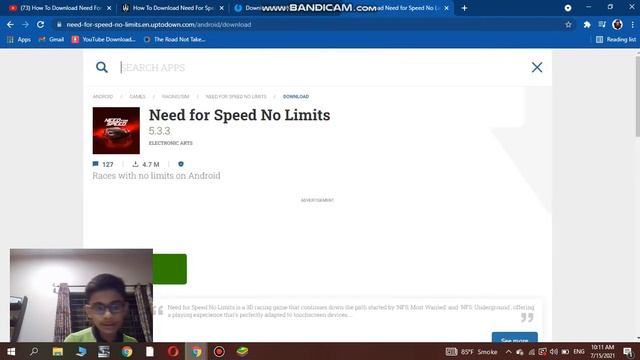Open the Chrome three-dot menu
This screenshot has height=360, width=640.
click(x=632, y=24)
